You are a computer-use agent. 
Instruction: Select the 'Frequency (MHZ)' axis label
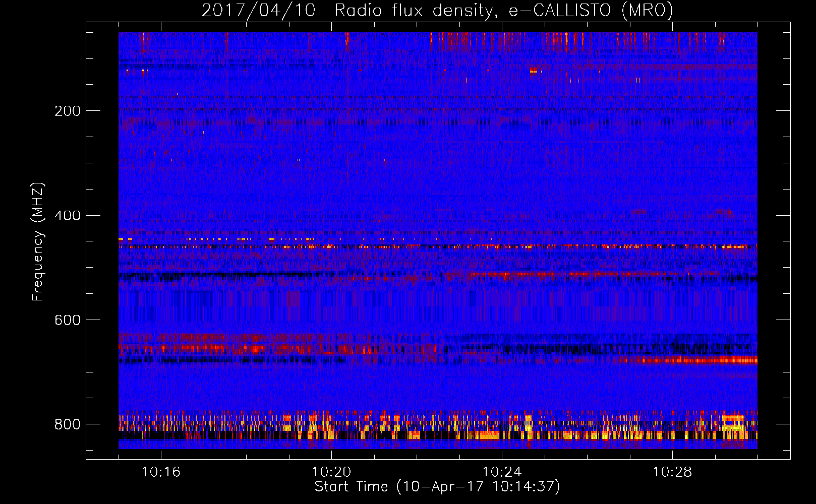tap(37, 241)
